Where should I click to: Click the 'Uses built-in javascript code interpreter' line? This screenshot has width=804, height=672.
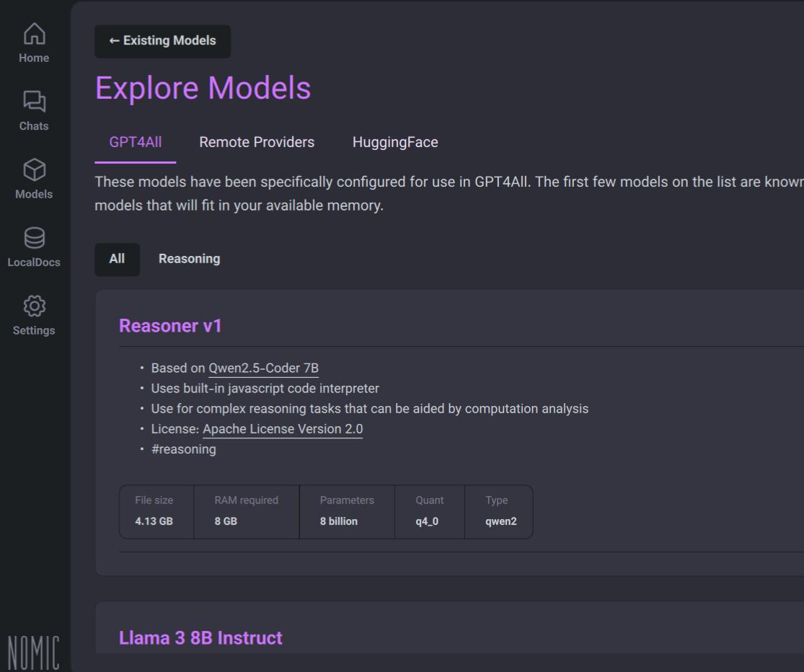265,389
